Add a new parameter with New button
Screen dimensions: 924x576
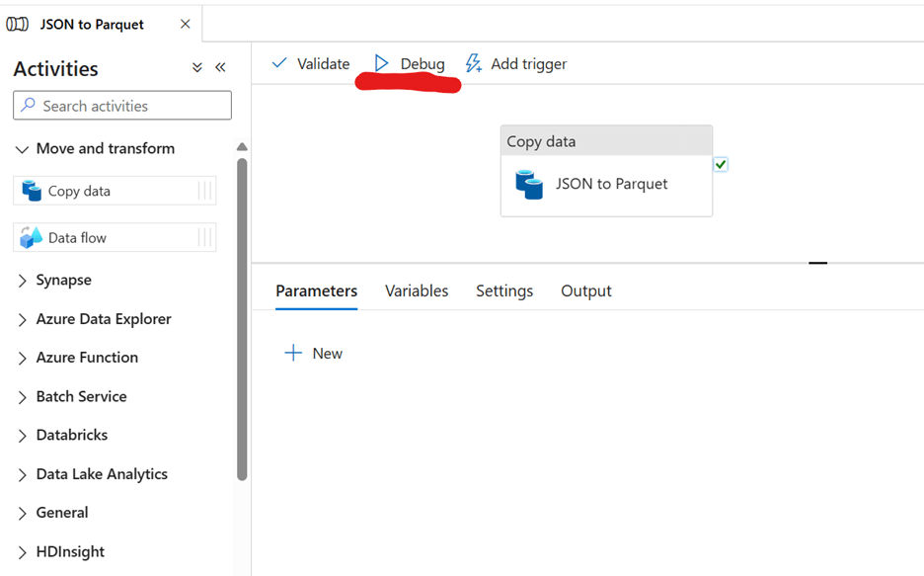(313, 354)
